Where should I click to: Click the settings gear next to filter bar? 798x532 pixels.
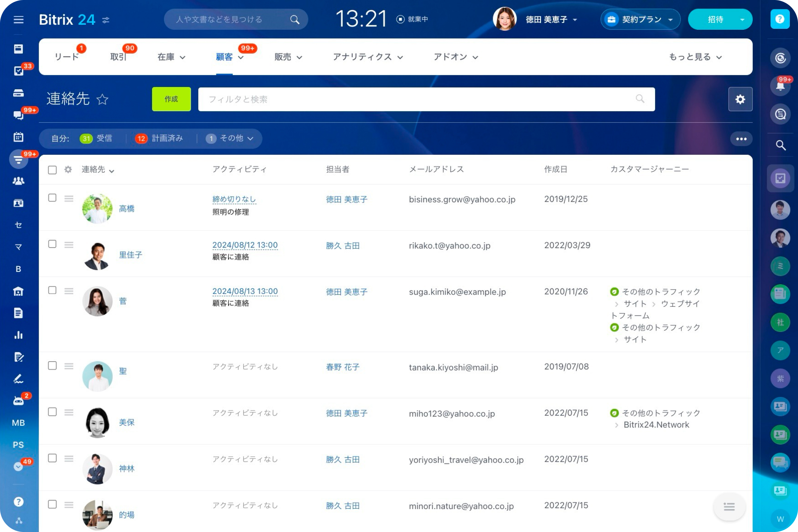point(740,99)
